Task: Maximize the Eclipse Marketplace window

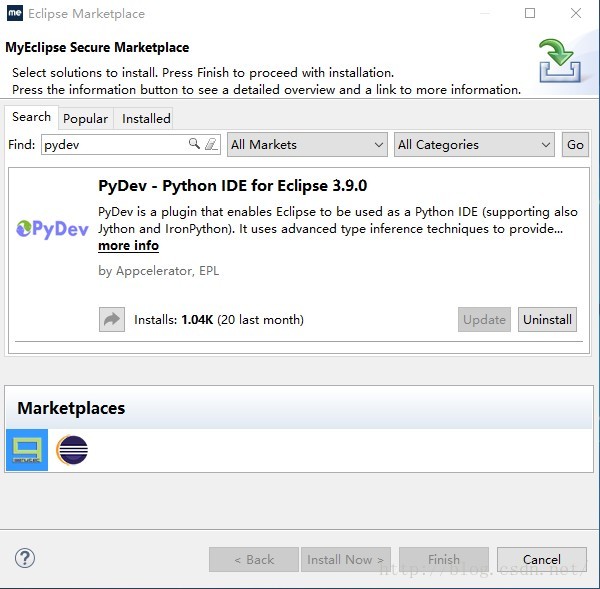Action: pos(530,13)
